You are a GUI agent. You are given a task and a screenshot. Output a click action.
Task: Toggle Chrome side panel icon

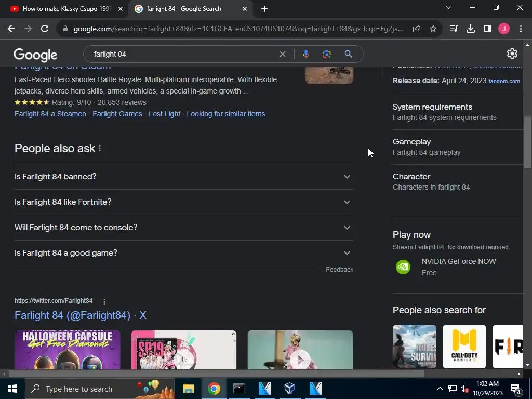click(x=487, y=29)
